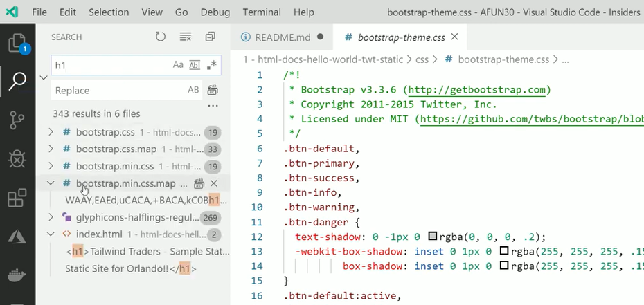Screen dimensions: 644x305
Task: Open the Source Control view
Action: click(17, 120)
